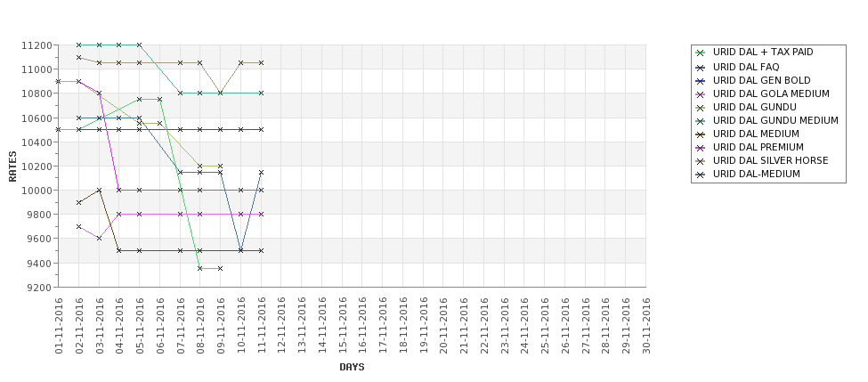Viewport: 868px width, 382px height.
Task: Click the 9600 rate axis label
Action: coord(40,239)
